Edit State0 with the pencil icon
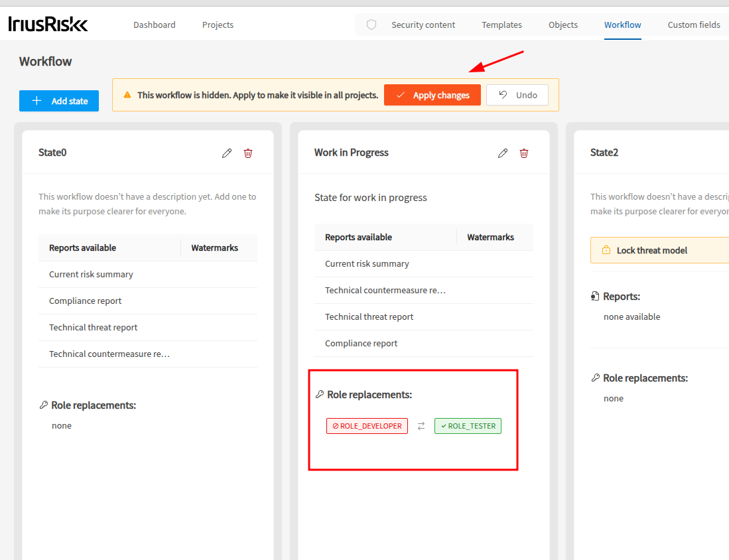 [x=227, y=153]
